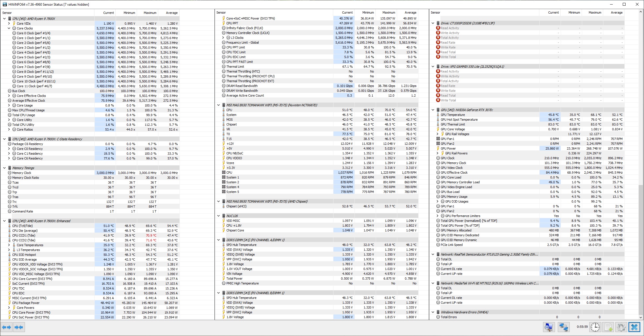
Task: Open the sensor monitor magnifier icon
Action: tap(549, 327)
